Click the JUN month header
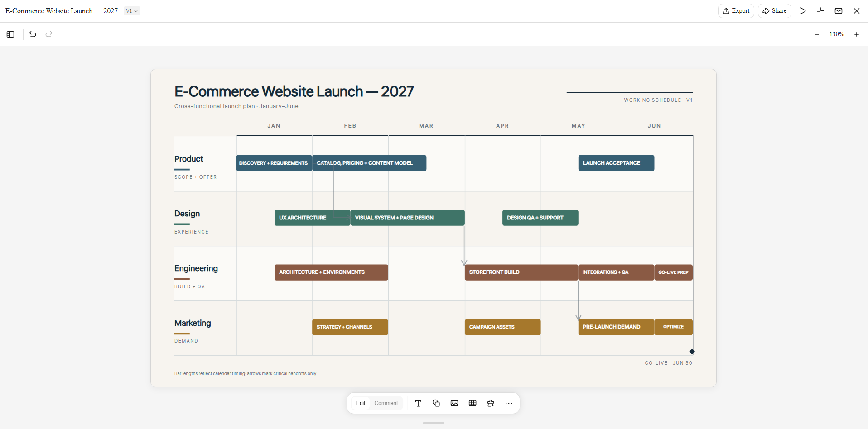Screen dimensions: 868x429 pos(654,126)
